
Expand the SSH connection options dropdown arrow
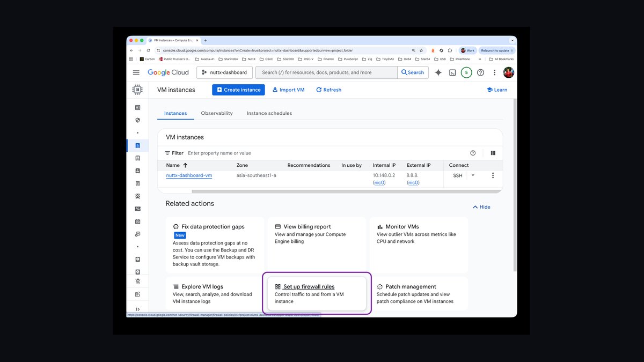[473, 175]
